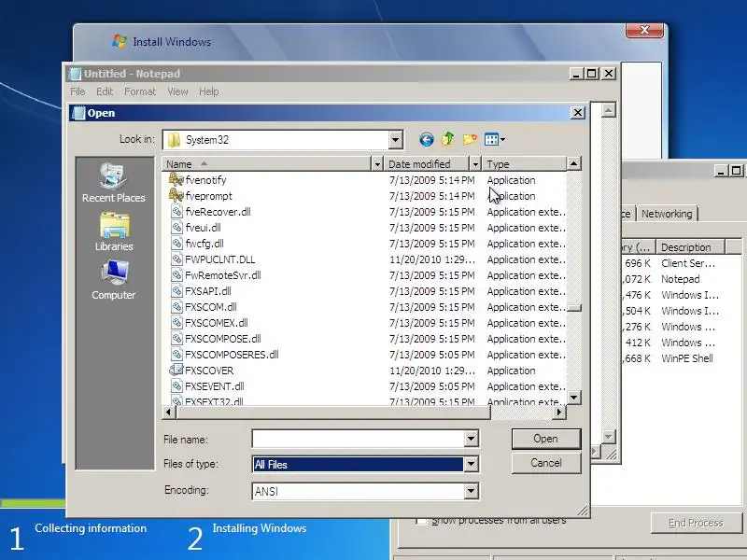Select FXSCOMPOSE.dll file icon
This screenshot has width=747, height=560.
(176, 338)
